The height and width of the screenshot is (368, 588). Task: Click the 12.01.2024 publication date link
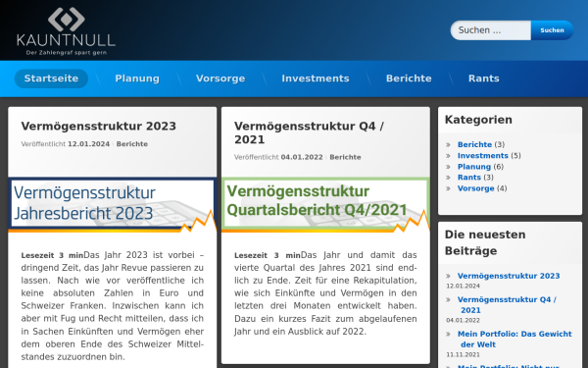(88, 144)
